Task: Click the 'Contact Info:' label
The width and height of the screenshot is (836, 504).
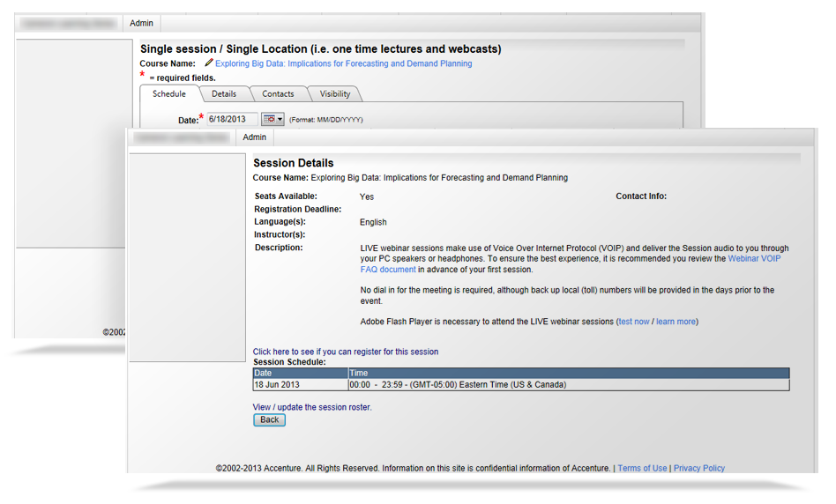Action: [x=641, y=196]
